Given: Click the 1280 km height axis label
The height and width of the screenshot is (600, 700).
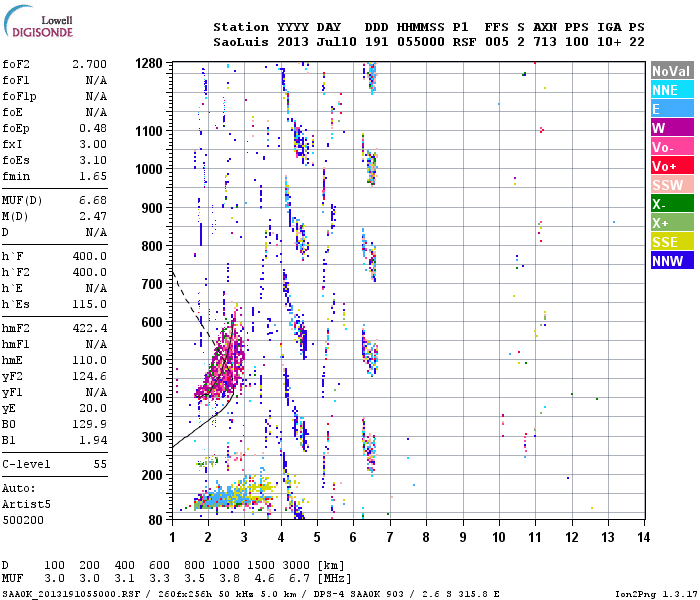Looking at the screenshot, I should pyautogui.click(x=149, y=63).
